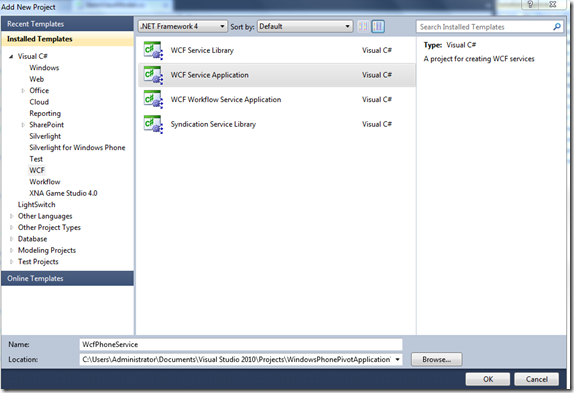
Task: Select XNA Game Studio 4.0 category
Action: (x=63, y=193)
